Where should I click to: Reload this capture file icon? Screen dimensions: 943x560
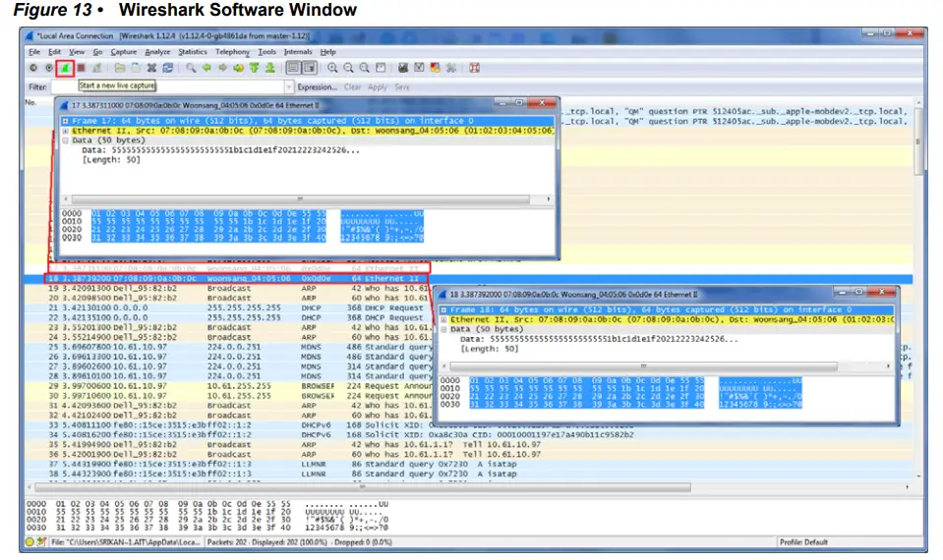[x=168, y=68]
